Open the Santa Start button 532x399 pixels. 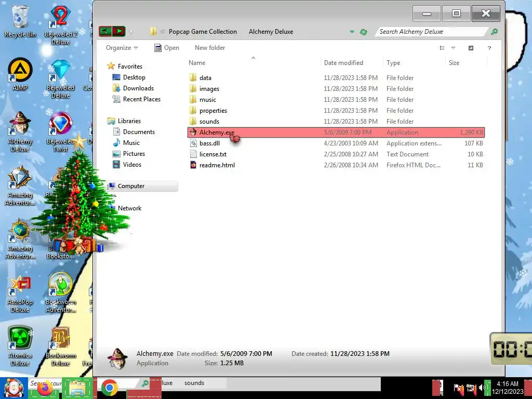tap(14, 388)
